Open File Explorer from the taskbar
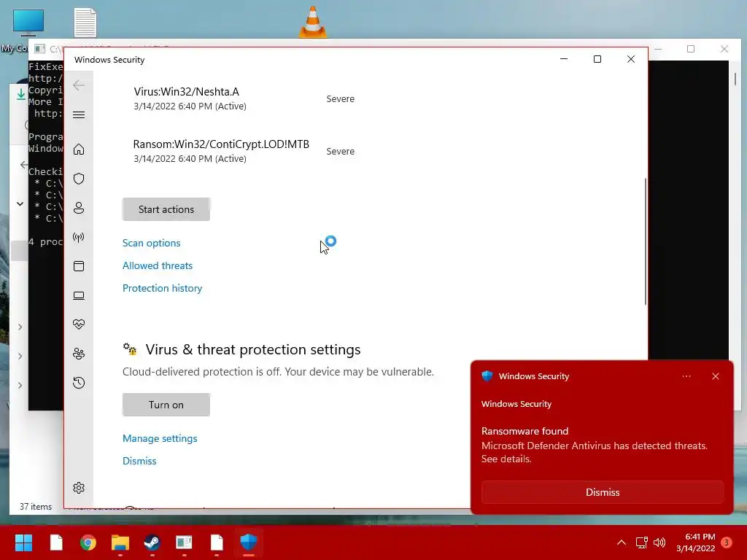The width and height of the screenshot is (747, 560). 120,542
